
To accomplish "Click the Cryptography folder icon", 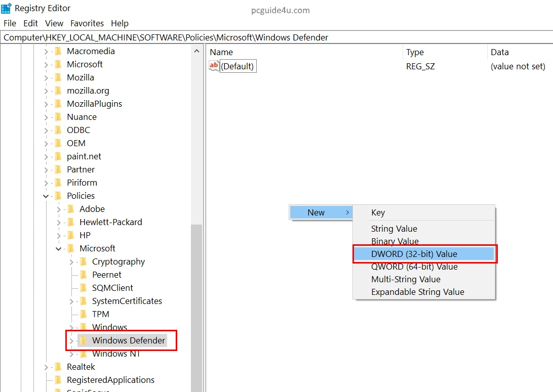I will pyautogui.click(x=83, y=262).
